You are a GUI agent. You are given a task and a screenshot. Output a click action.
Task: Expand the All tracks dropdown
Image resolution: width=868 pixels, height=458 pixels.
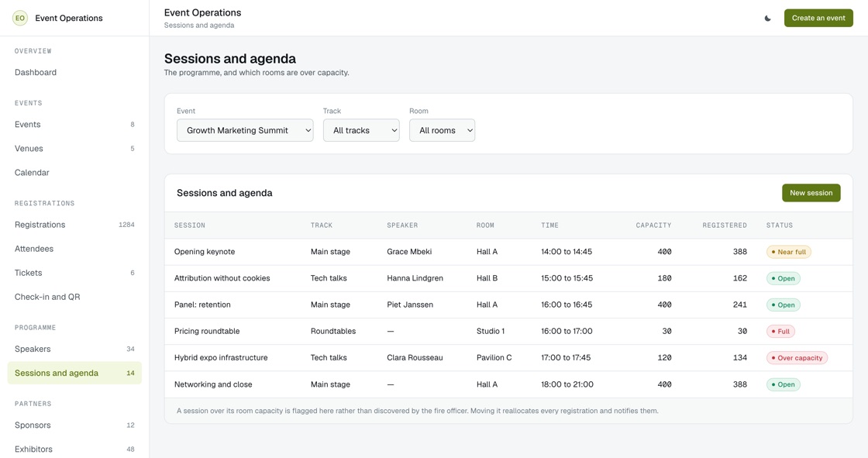tap(361, 130)
